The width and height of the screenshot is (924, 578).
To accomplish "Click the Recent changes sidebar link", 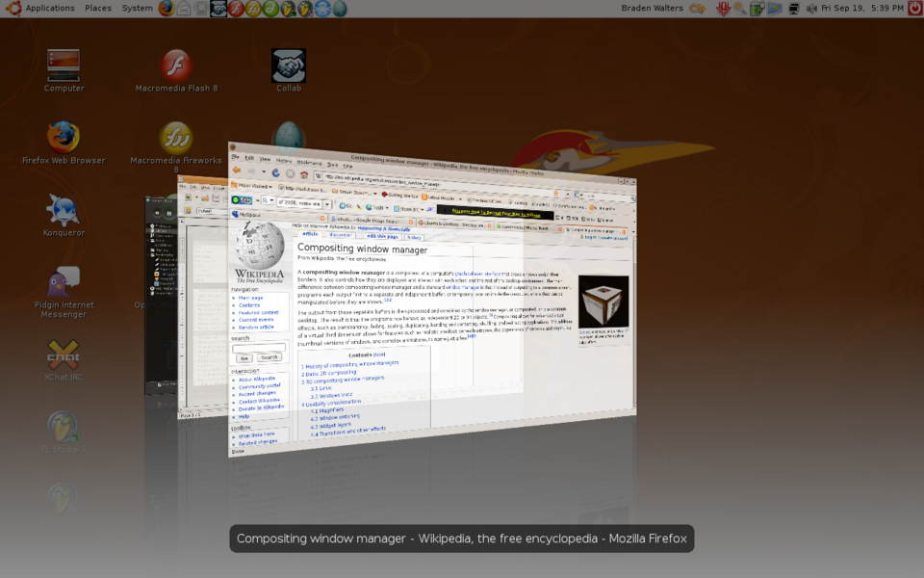I will tap(257, 393).
